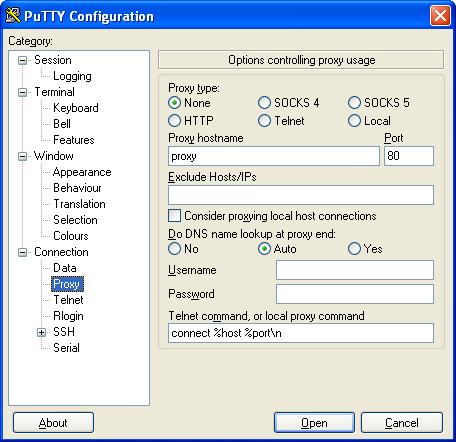Viewport: 456px width, 442px height.
Task: Collapse the Window category node
Action: tap(22, 156)
